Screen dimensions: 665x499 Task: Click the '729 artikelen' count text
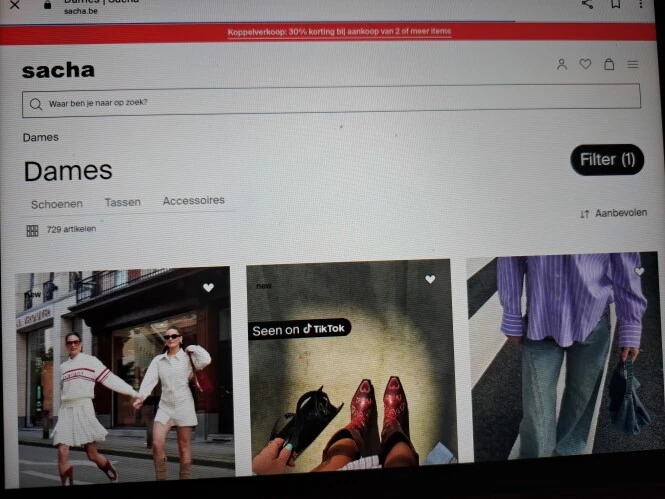71,229
